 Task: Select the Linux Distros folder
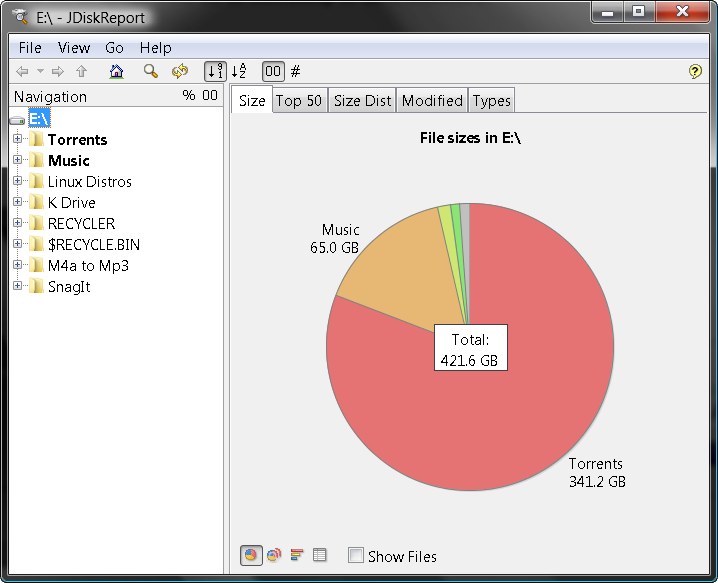pos(90,182)
